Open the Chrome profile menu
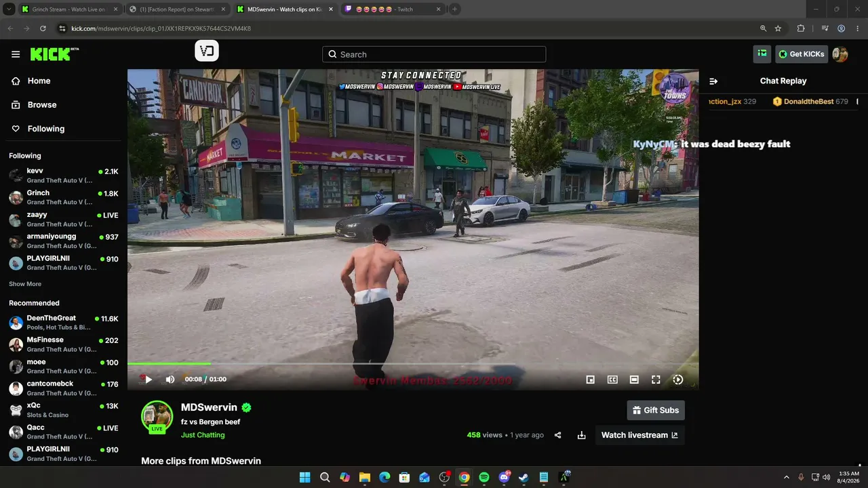Screen dimensions: 868x488 [x=841, y=28]
